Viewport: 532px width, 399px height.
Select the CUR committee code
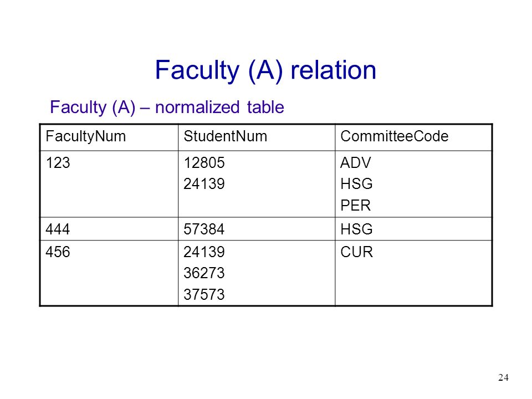(356, 252)
